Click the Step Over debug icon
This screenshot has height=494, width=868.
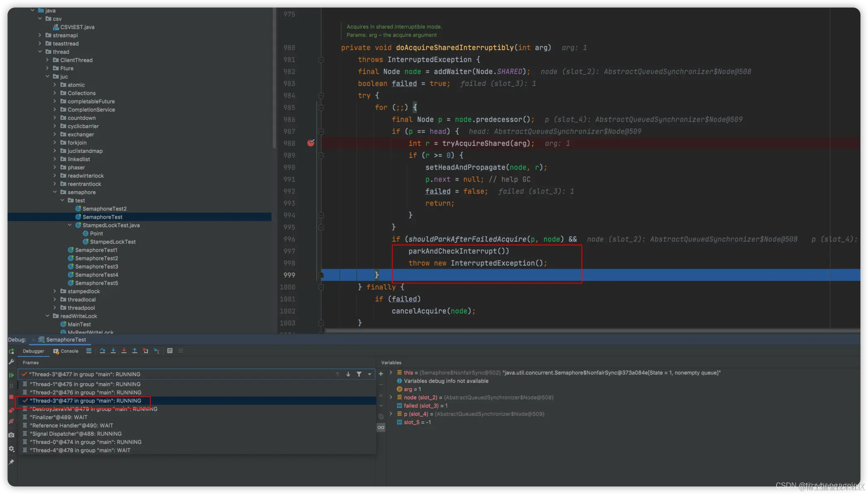click(102, 351)
